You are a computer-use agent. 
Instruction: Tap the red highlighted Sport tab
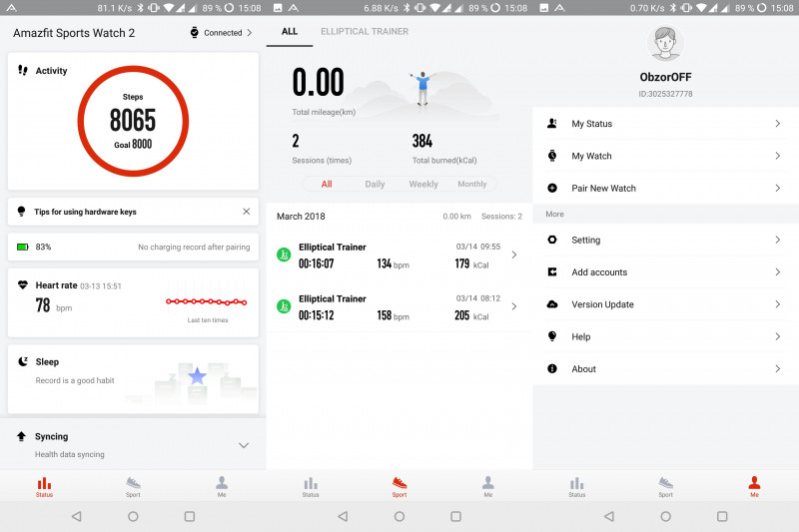coord(399,486)
